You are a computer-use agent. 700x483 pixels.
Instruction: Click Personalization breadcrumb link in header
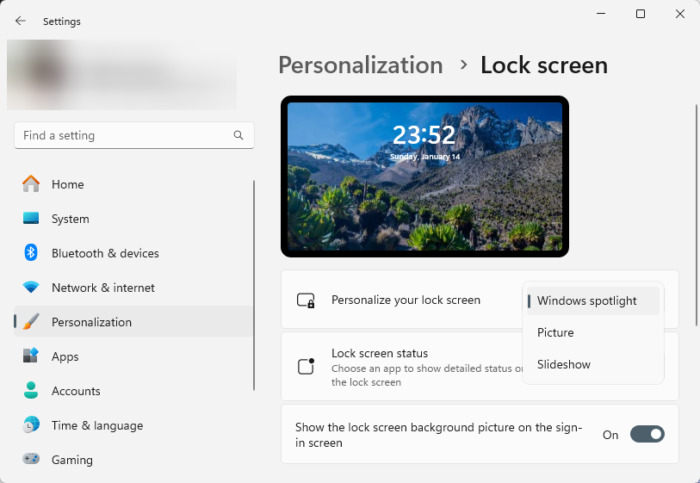360,65
